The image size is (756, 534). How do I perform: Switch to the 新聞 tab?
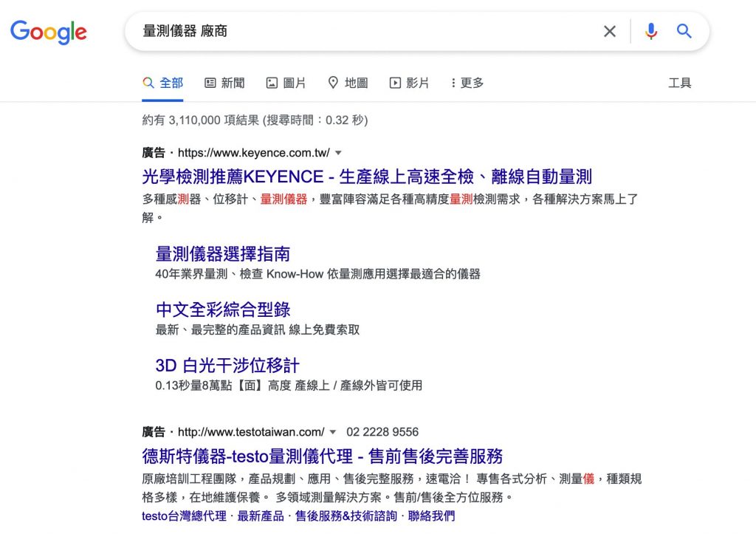click(224, 83)
